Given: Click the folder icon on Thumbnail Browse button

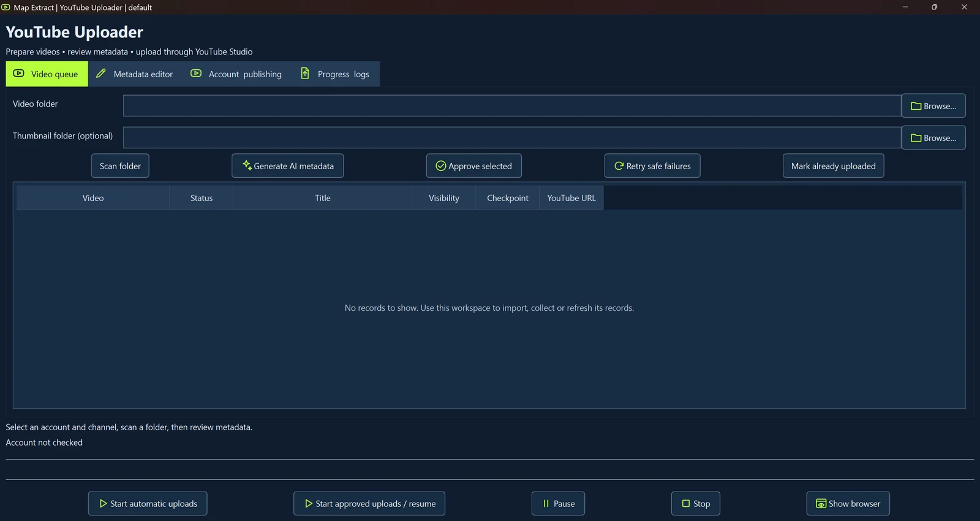Looking at the screenshot, I should coord(916,138).
